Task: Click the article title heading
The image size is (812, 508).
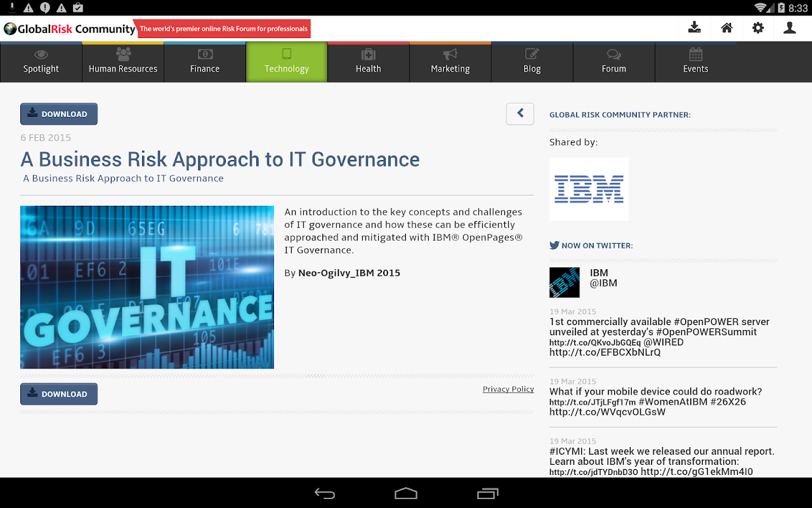Action: pyautogui.click(x=220, y=159)
